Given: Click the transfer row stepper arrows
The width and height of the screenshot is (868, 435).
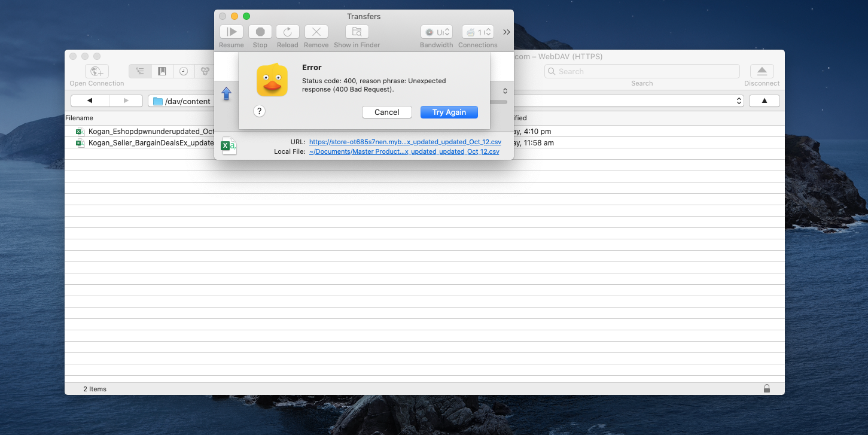Looking at the screenshot, I should (x=505, y=91).
